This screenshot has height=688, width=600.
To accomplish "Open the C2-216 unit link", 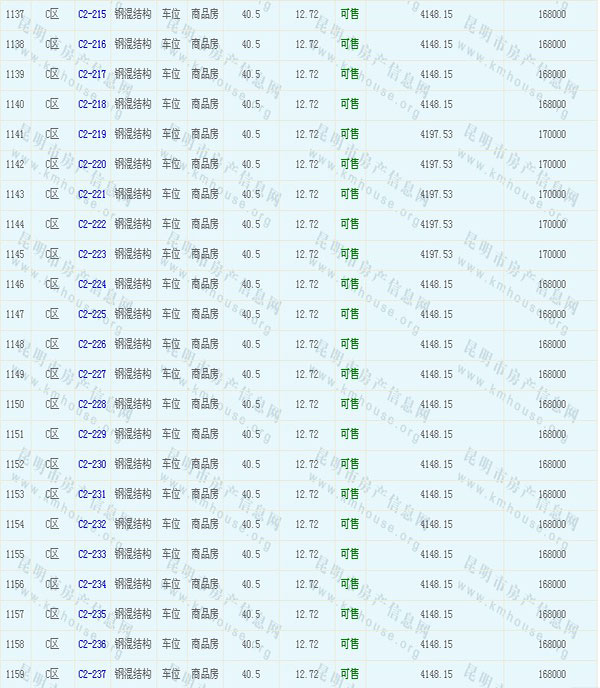I will click(91, 44).
